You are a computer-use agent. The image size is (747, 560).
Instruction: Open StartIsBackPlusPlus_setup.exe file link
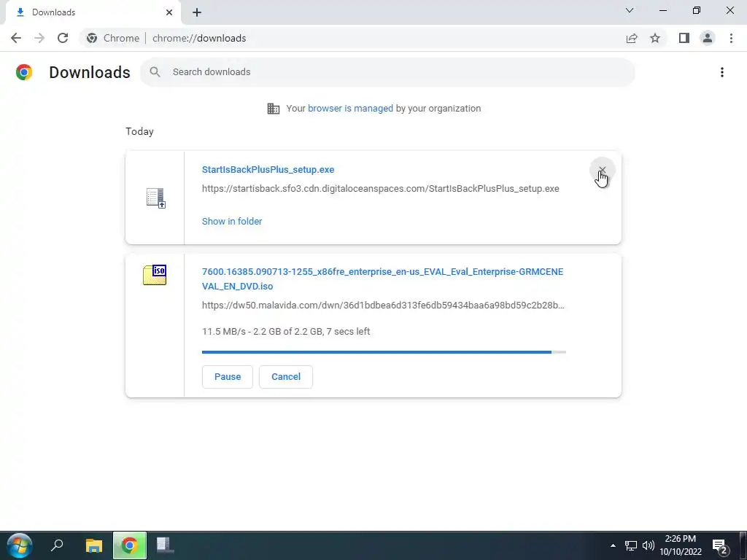(x=268, y=169)
